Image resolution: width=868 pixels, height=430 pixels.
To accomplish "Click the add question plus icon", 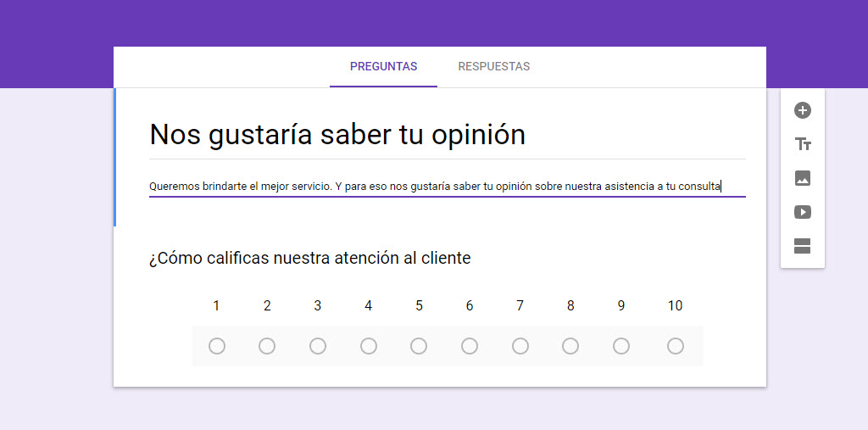I will (803, 110).
